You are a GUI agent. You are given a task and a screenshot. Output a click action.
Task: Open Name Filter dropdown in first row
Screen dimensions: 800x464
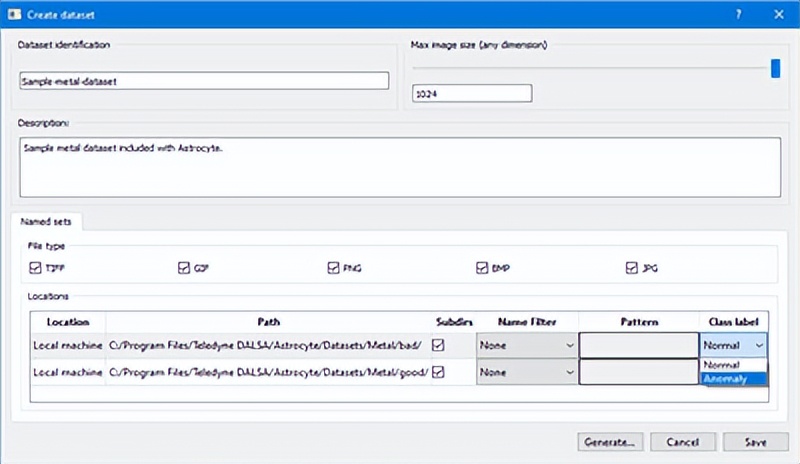coord(526,346)
